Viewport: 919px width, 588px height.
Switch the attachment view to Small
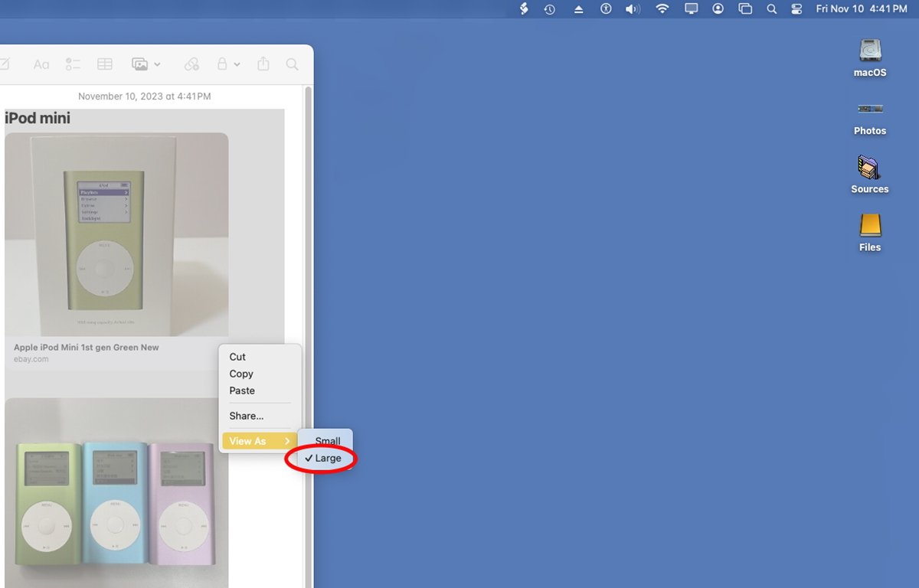pos(328,441)
